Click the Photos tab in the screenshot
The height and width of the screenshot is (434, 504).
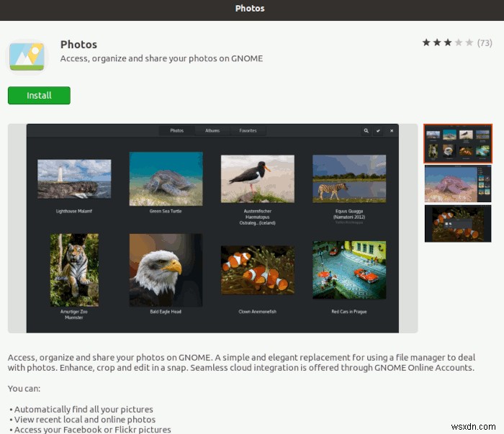(177, 131)
